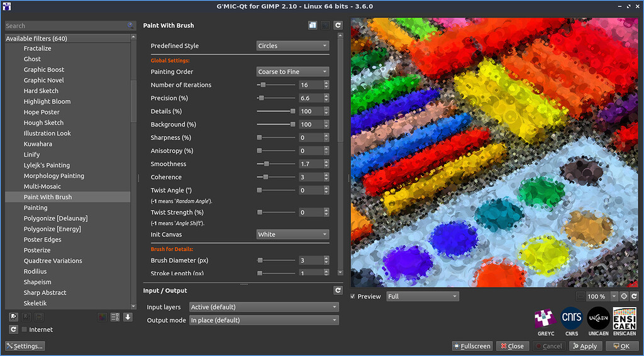This screenshot has height=356, width=644.
Task: Reset the Input / Output settings icon
Action: 338,291
